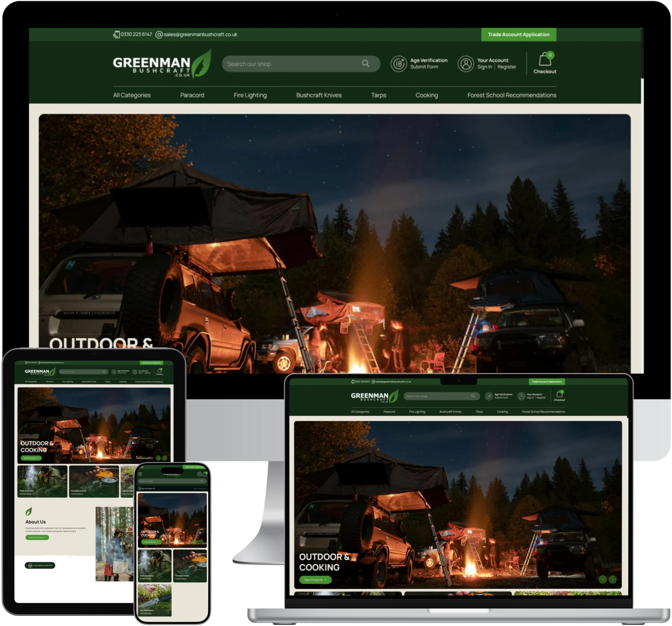Click the About Us forest photo on tablet

coord(114,544)
